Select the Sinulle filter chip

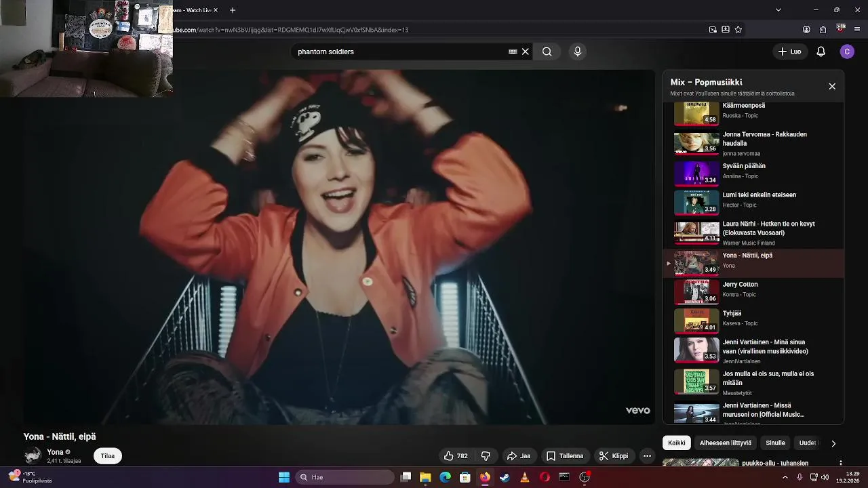pyautogui.click(x=775, y=443)
